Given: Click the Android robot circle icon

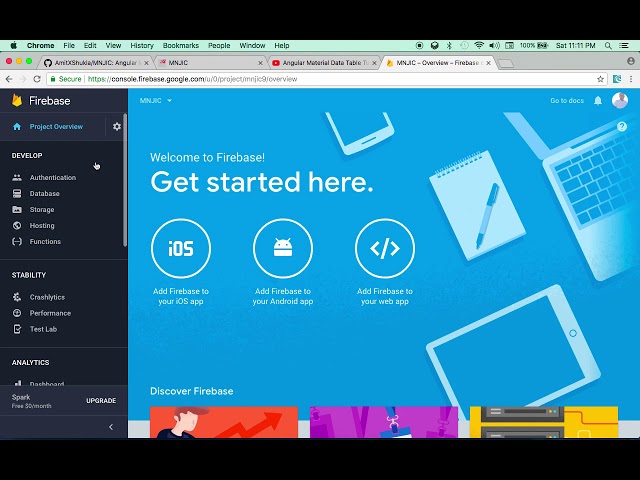Looking at the screenshot, I should coord(283,248).
